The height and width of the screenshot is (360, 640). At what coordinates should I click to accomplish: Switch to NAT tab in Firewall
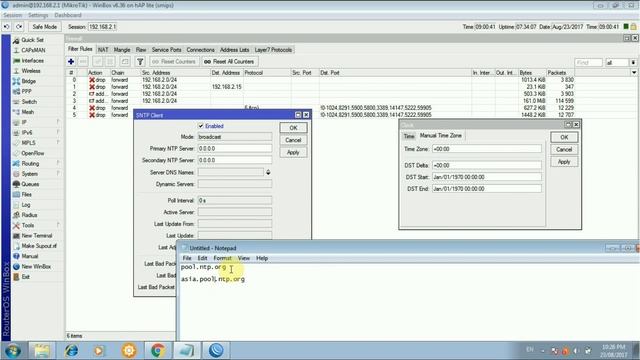pyautogui.click(x=103, y=50)
